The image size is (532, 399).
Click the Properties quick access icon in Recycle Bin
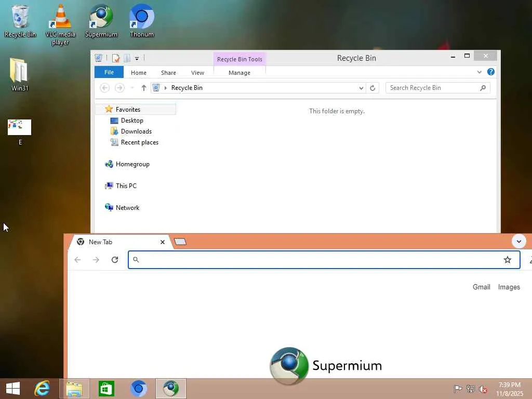point(116,58)
